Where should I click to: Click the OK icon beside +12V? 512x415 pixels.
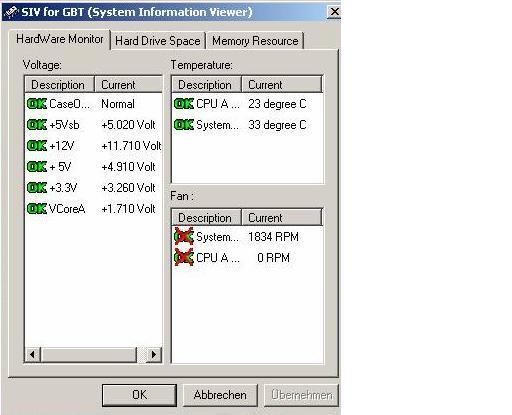click(37, 146)
